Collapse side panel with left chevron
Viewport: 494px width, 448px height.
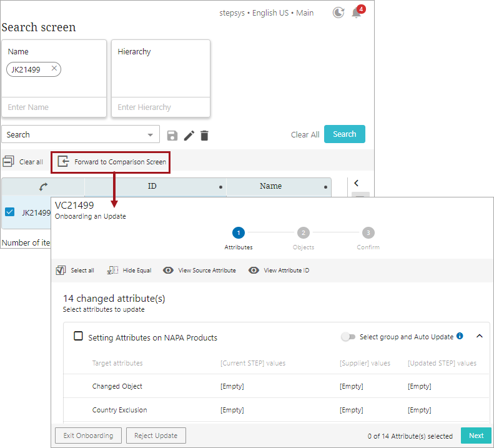pyautogui.click(x=357, y=183)
